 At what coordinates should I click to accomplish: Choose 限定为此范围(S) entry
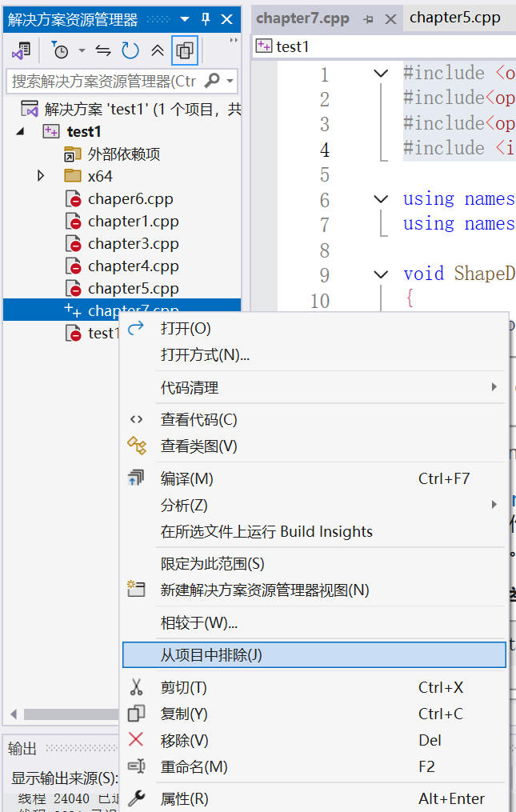click(314, 563)
